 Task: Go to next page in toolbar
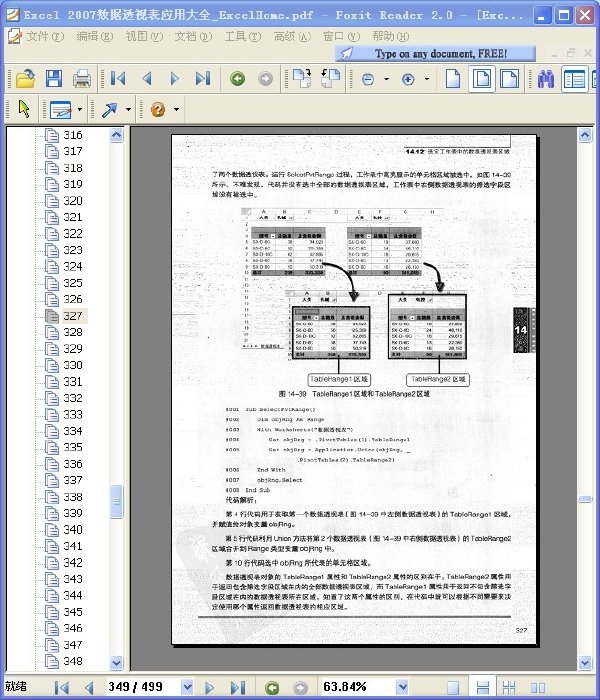(x=175, y=79)
